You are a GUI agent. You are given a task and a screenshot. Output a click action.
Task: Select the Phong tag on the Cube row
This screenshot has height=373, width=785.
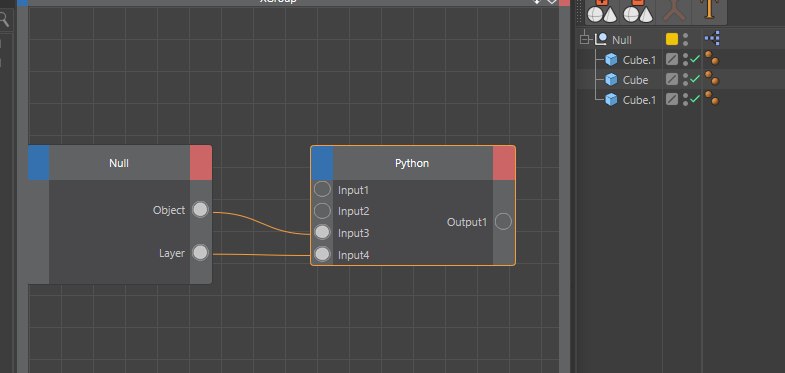click(712, 79)
